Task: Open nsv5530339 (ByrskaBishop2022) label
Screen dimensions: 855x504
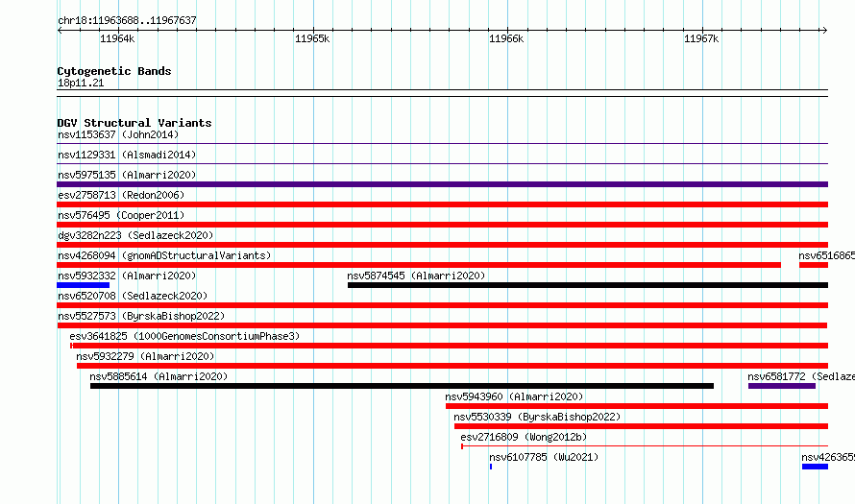Action: 537,417
